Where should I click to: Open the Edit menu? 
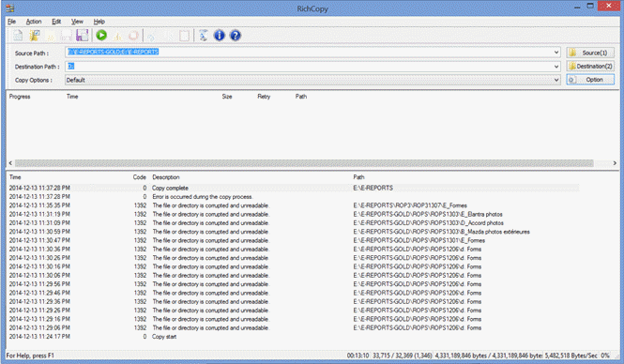tap(56, 22)
